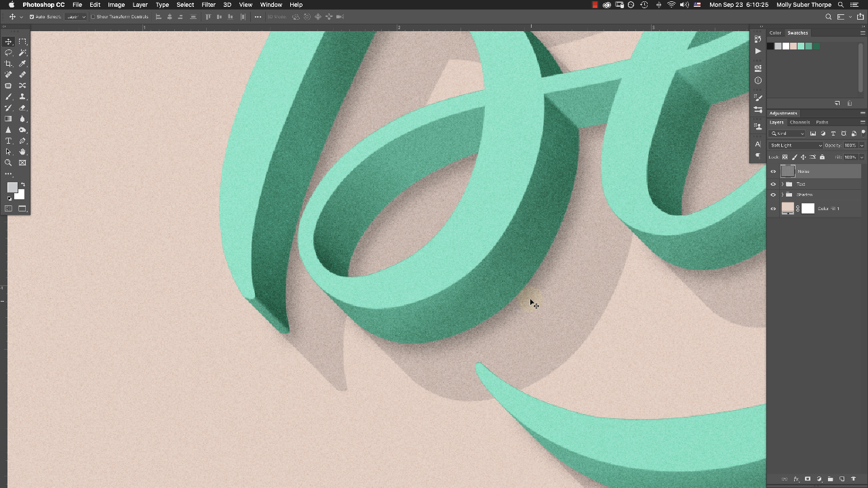Expand the Text layer group

(x=782, y=184)
